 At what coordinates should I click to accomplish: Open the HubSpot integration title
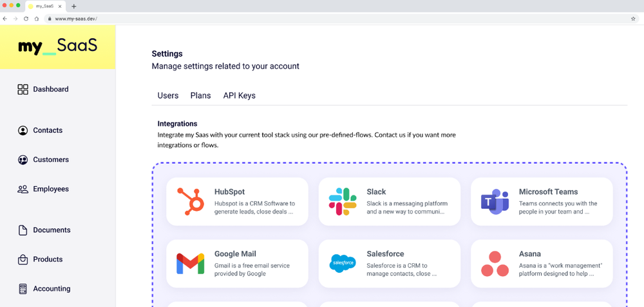230,192
